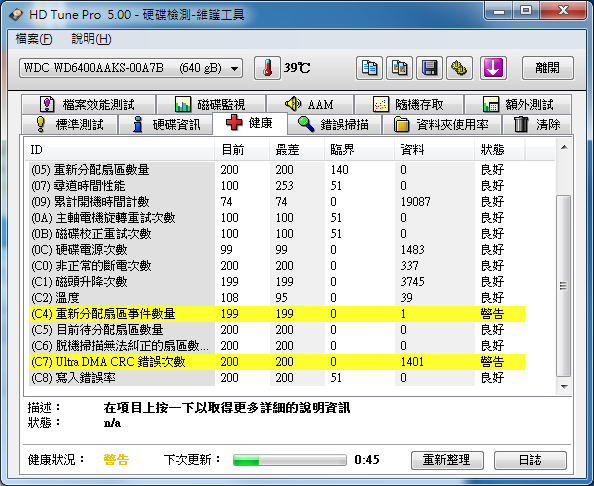
Task: Click the 重新整理 button
Action: tap(447, 460)
